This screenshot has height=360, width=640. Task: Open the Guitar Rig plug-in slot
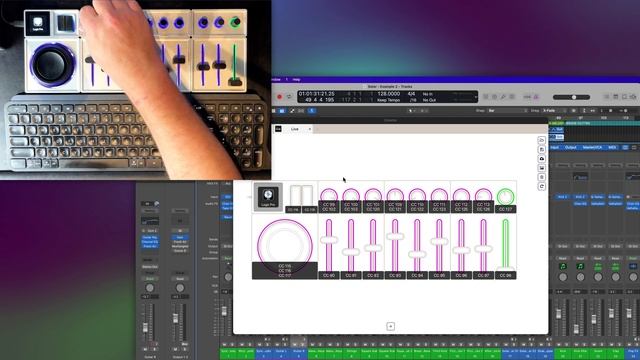(150, 237)
